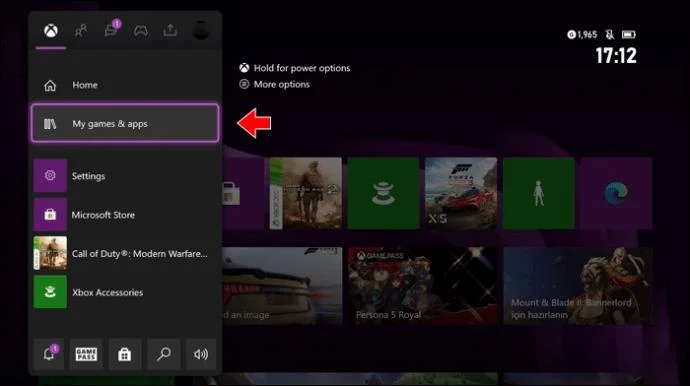
Task: Open notifications bell button
Action: (x=49, y=354)
